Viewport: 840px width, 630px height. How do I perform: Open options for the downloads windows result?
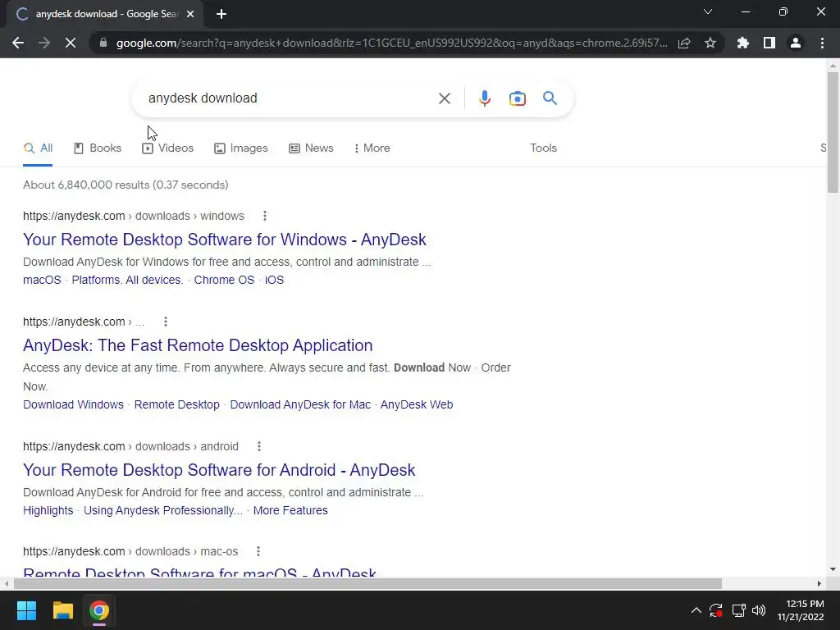click(x=265, y=216)
